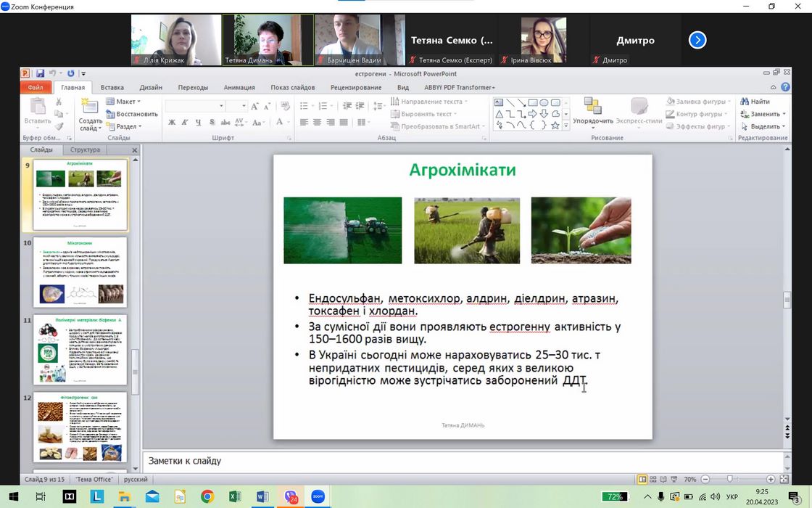The image size is (812, 508).
Task: Select slide 10 thumbnail Мікотоксини
Action: (80, 272)
